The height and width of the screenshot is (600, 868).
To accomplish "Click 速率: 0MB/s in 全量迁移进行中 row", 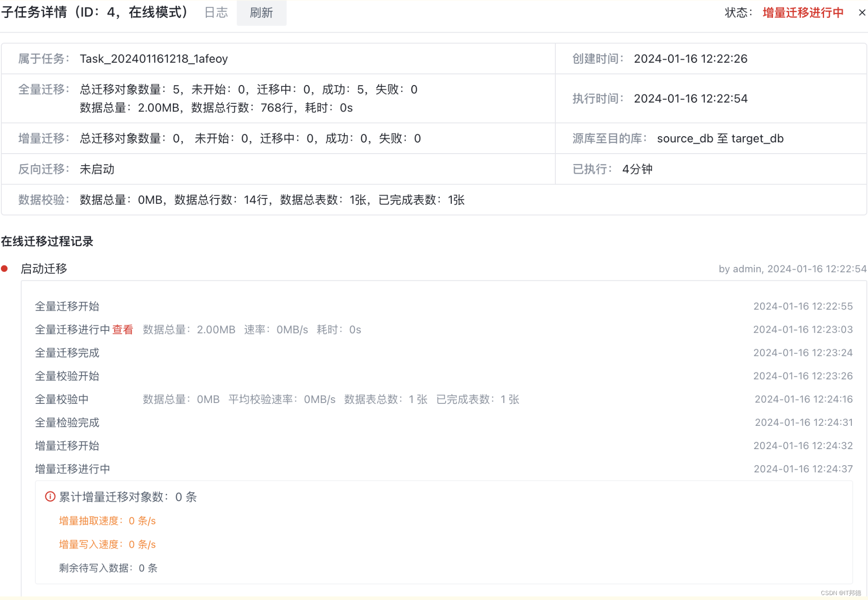I will pos(276,330).
